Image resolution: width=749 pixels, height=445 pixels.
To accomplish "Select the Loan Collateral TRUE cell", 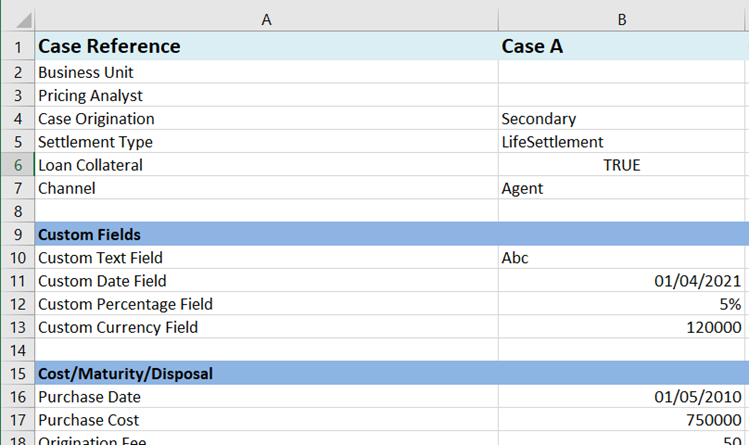I will [x=622, y=165].
